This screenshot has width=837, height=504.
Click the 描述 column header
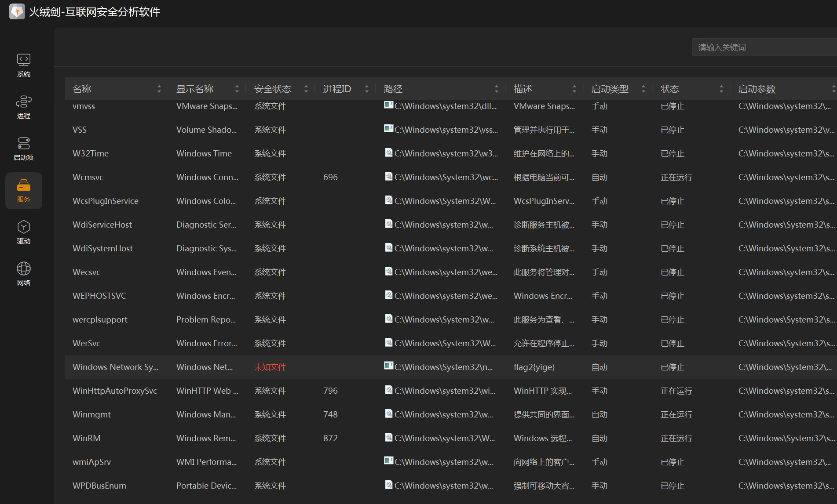coord(523,89)
